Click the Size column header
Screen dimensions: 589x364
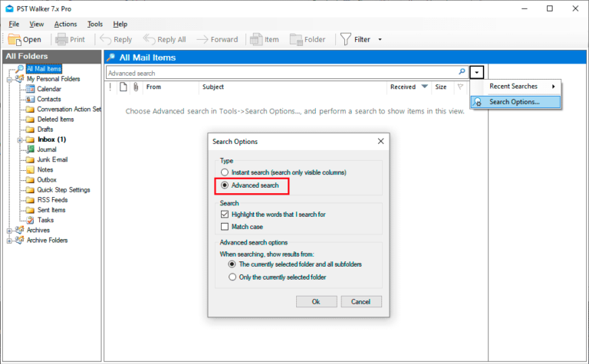click(443, 87)
